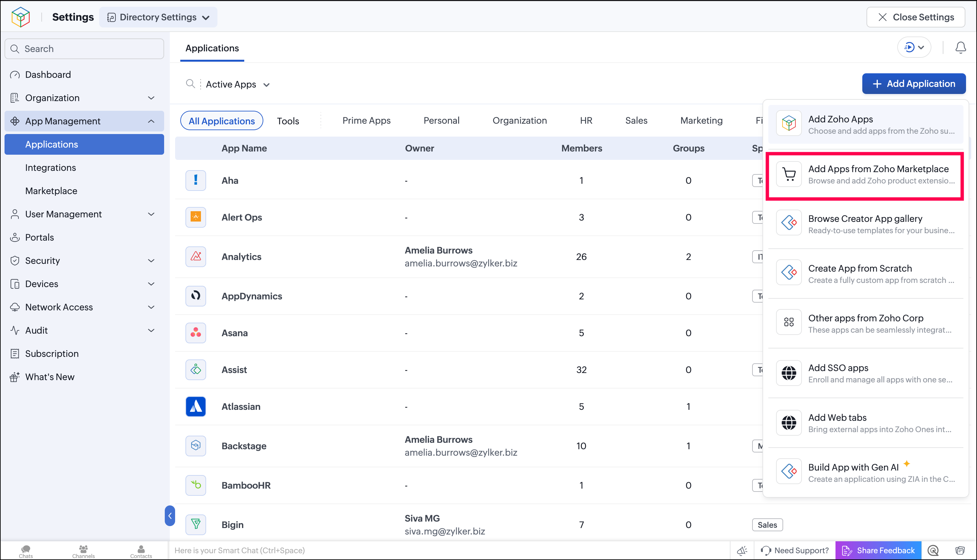Select the All Applications filter tab
The image size is (977, 560).
click(222, 121)
